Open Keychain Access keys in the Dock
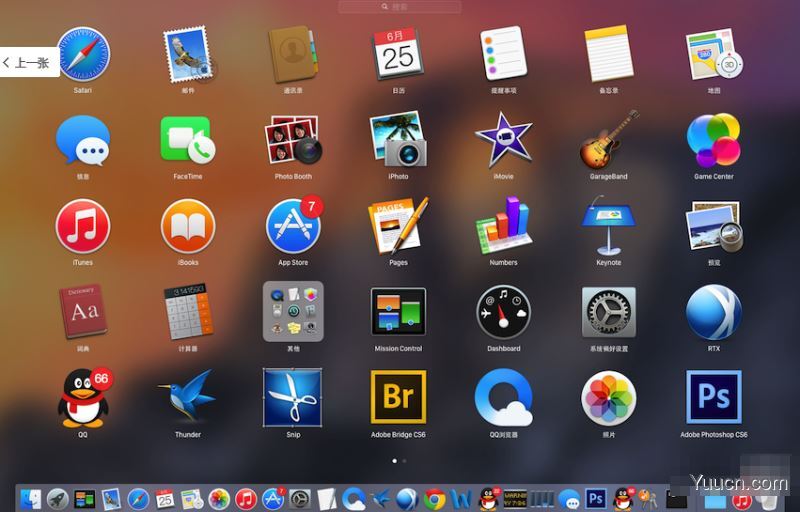800x512 pixels. (648, 499)
